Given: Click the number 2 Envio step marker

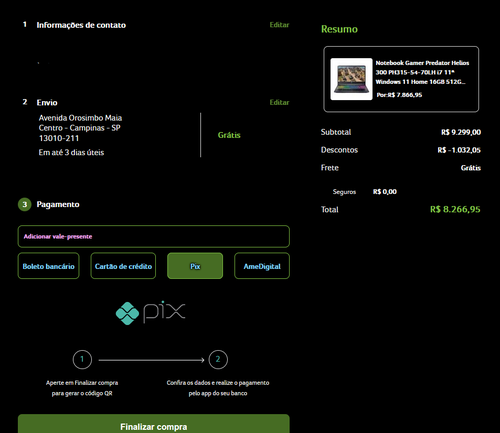Looking at the screenshot, I should click(x=25, y=102).
